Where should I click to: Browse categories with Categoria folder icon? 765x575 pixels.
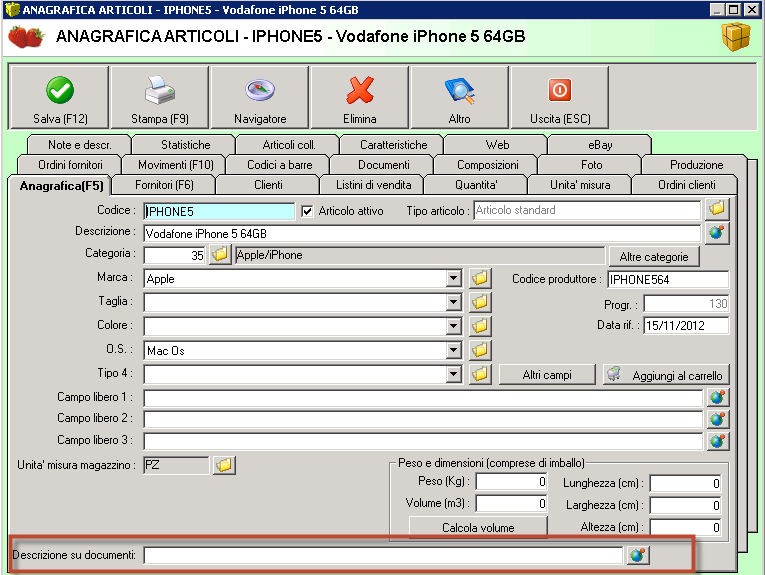220,254
